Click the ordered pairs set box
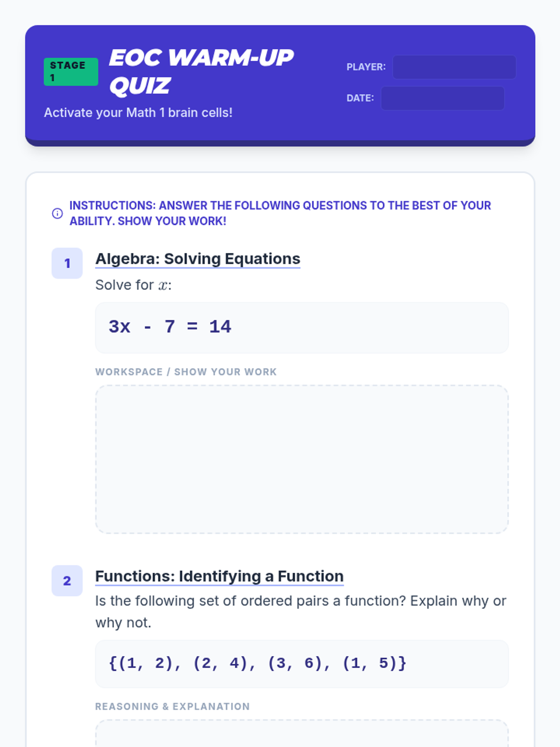The width and height of the screenshot is (560, 747). 302,663
